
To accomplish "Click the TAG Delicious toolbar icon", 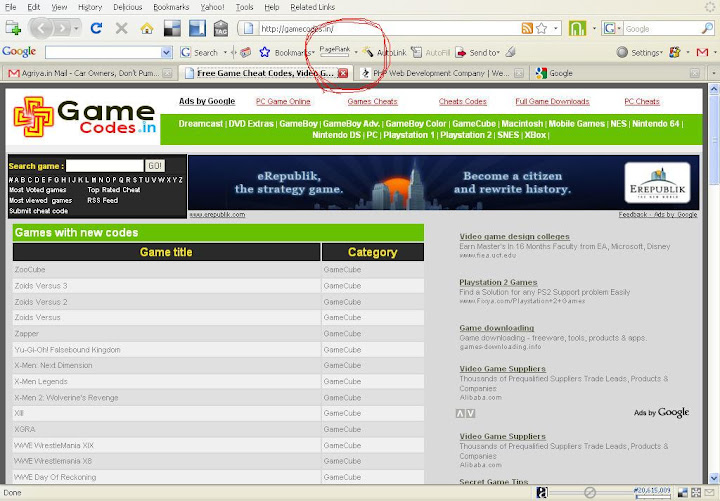I will pos(221,28).
